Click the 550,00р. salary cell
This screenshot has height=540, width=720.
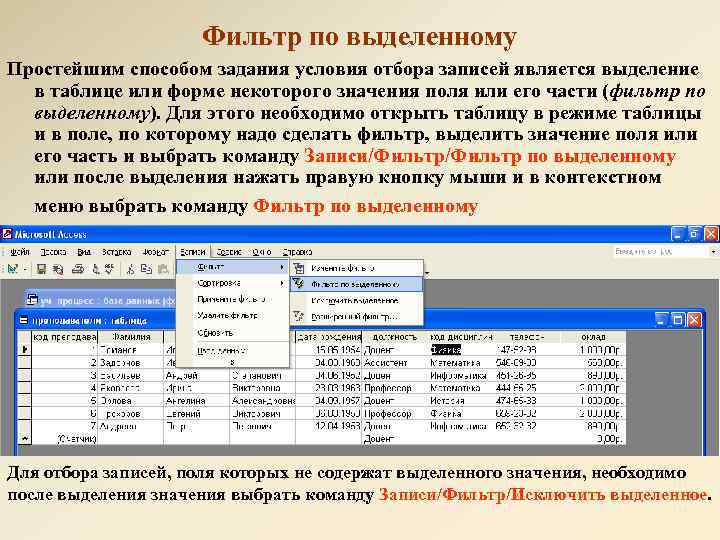click(593, 363)
